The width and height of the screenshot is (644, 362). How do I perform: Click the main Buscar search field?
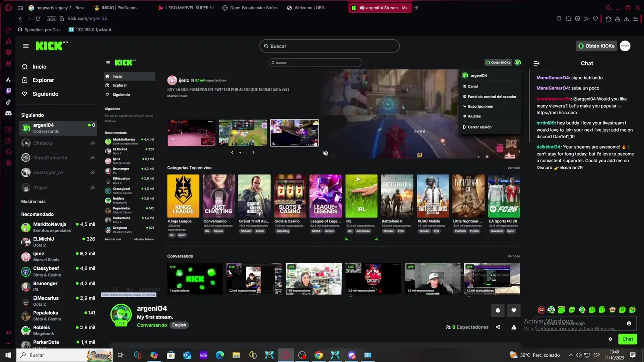pyautogui.click(x=330, y=46)
